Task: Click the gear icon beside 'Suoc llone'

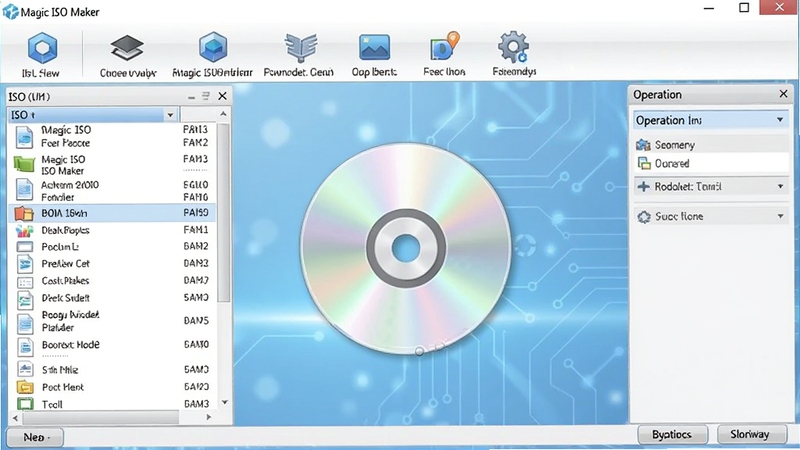Action: pos(644,217)
